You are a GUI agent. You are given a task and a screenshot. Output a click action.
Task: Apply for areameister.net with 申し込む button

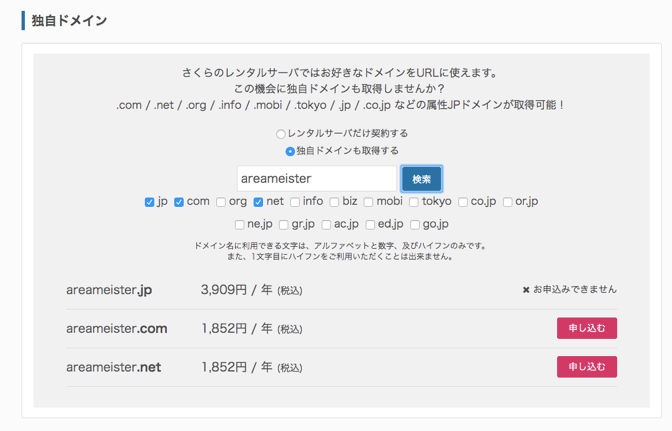click(586, 367)
